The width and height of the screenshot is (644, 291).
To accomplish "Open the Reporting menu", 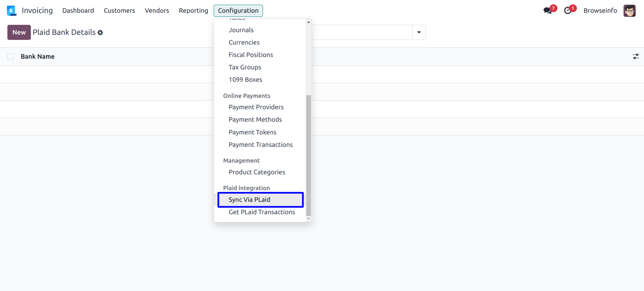I will 194,11.
